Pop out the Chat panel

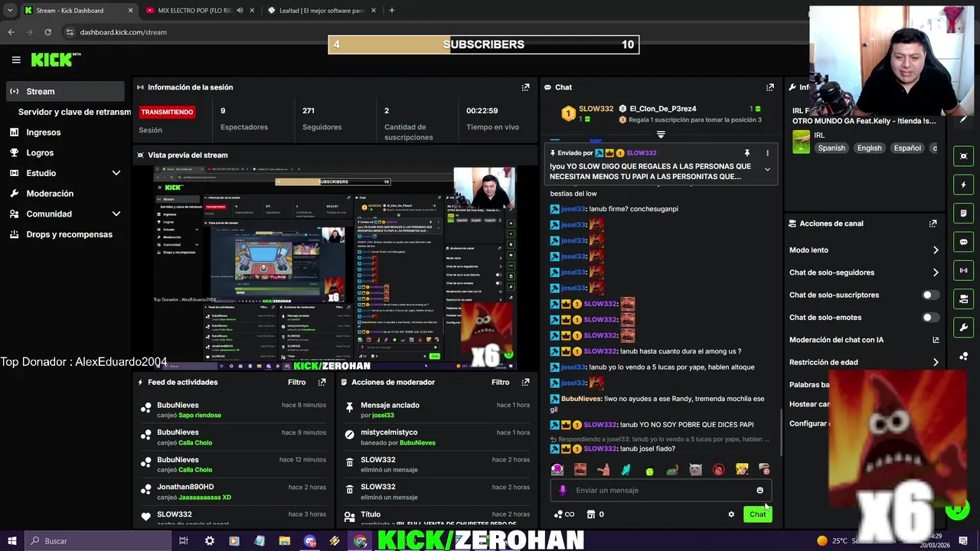click(770, 87)
